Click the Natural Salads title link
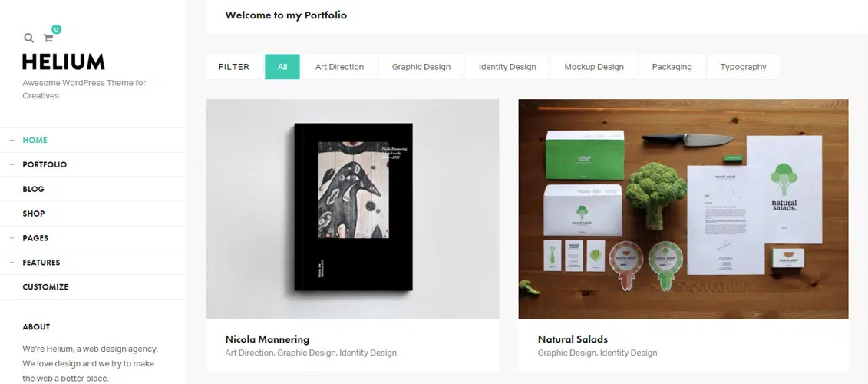868x384 pixels. coord(573,339)
